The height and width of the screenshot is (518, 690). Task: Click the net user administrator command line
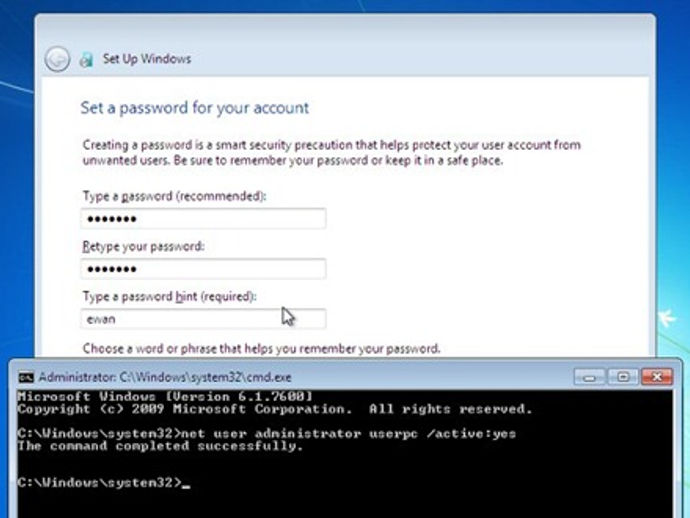267,434
